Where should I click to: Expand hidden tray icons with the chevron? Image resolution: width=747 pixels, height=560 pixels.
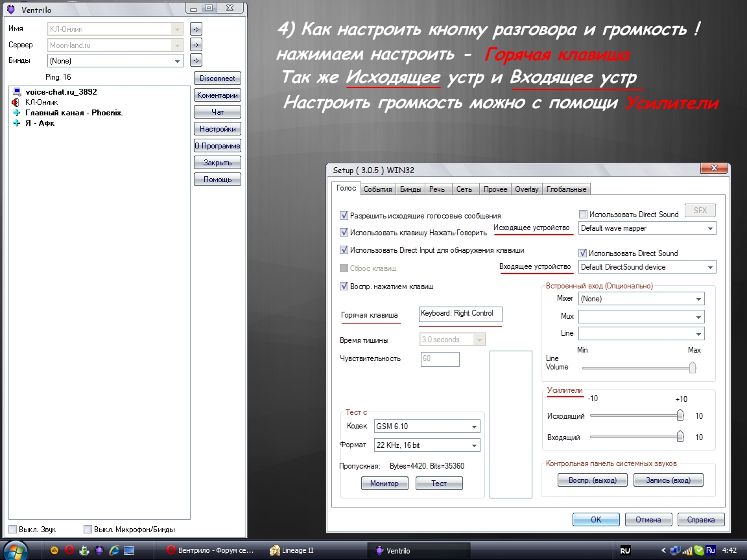663,550
